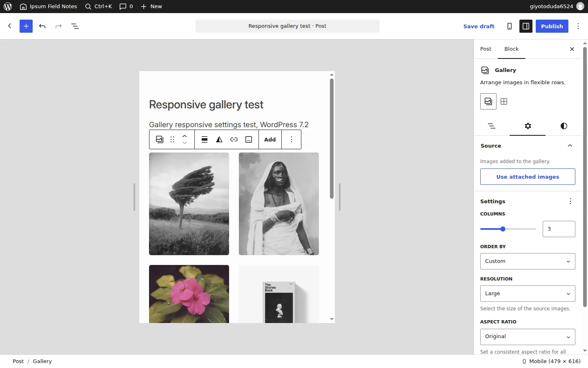Click the WordPress logo icon
This screenshot has height=368, width=588.
tap(8, 7)
